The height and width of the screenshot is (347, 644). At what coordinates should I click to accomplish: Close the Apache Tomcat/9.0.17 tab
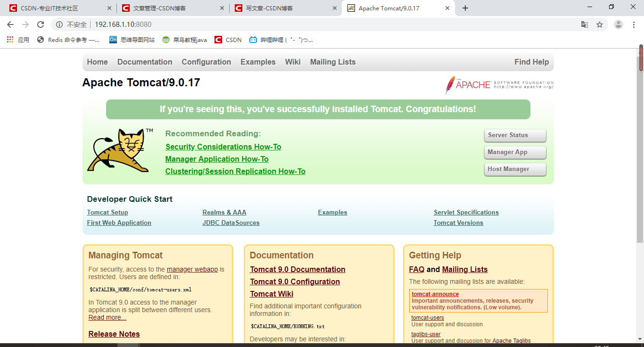[447, 8]
